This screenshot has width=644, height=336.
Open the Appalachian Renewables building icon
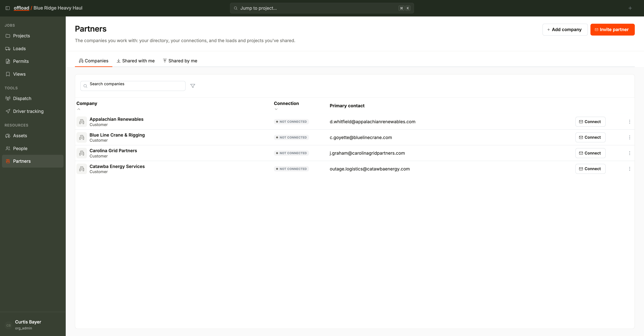81,122
